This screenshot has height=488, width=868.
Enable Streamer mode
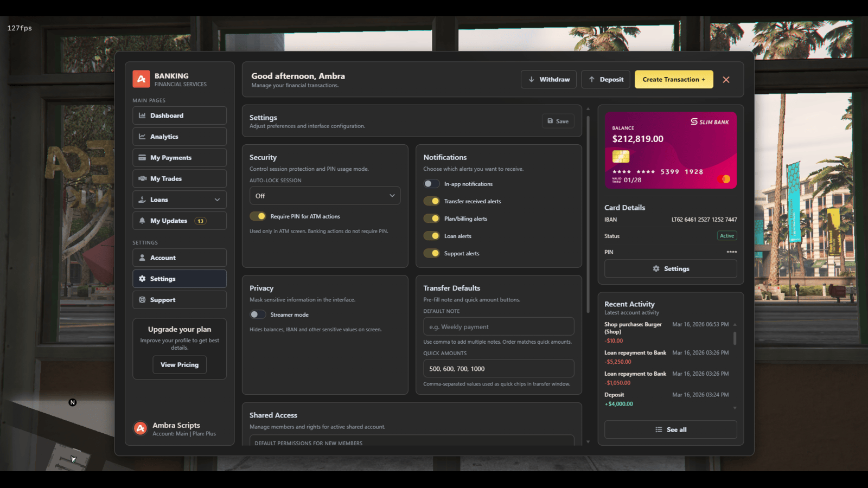tap(258, 314)
